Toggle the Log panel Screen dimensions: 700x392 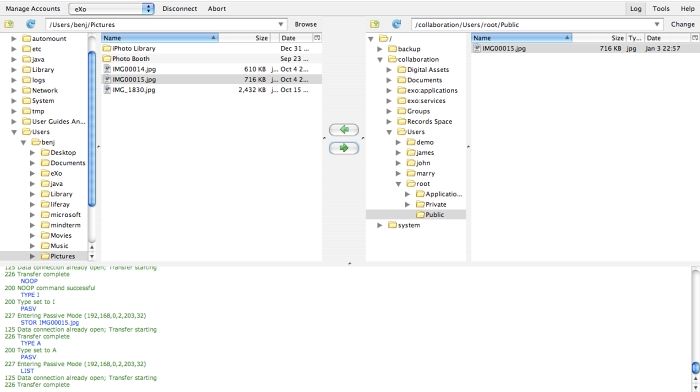click(636, 8)
